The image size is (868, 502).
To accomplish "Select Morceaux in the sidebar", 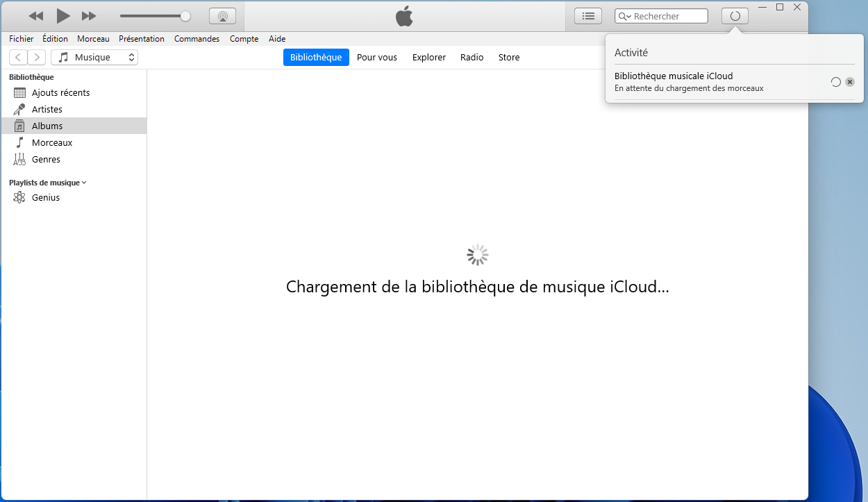I will coord(74,142).
